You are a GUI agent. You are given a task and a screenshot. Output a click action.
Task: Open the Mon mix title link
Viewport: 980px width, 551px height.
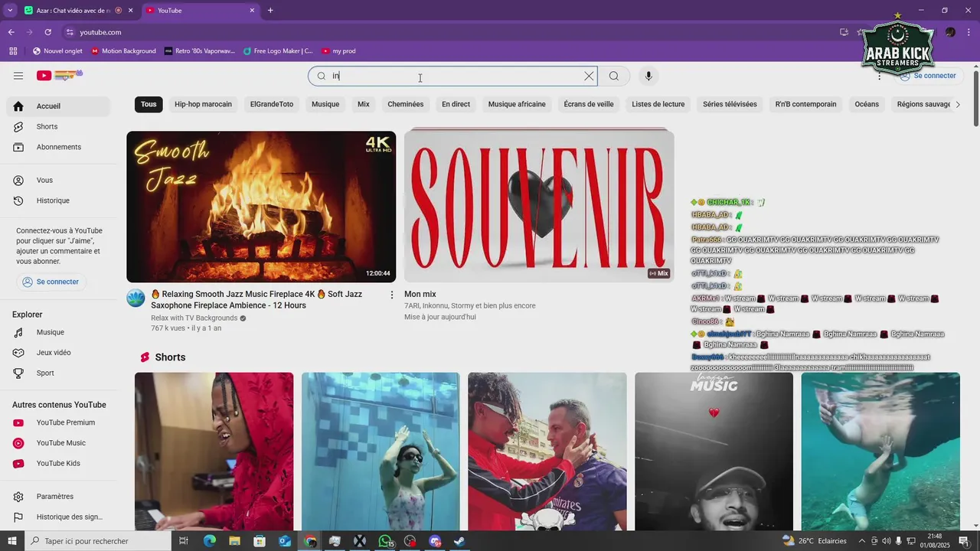pos(420,294)
